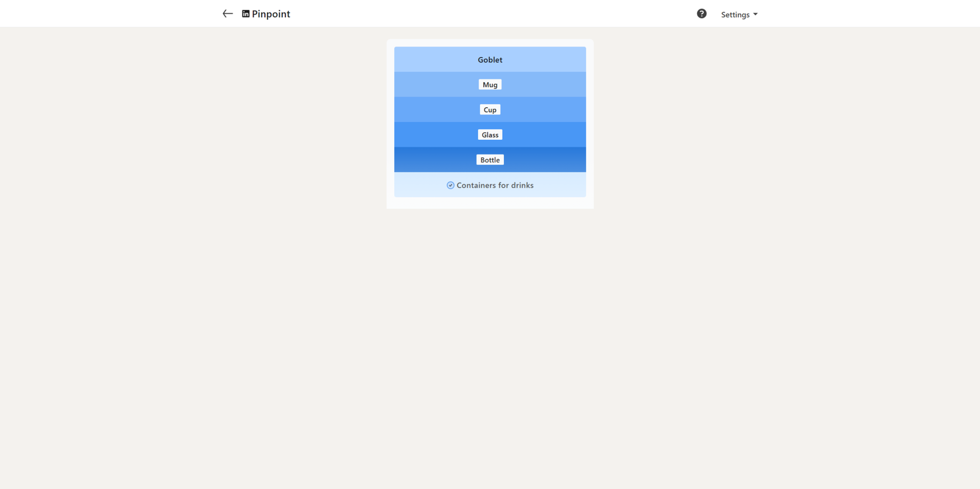Click the blue band left of Glass label
The width and height of the screenshot is (980, 489).
tap(435, 135)
